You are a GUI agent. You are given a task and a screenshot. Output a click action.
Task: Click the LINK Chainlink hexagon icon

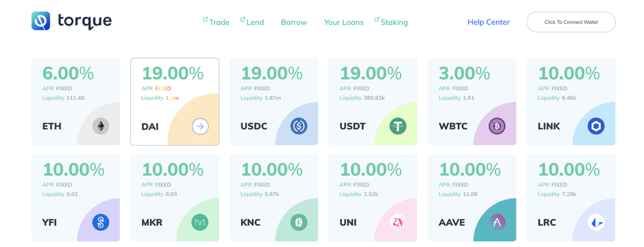(596, 126)
